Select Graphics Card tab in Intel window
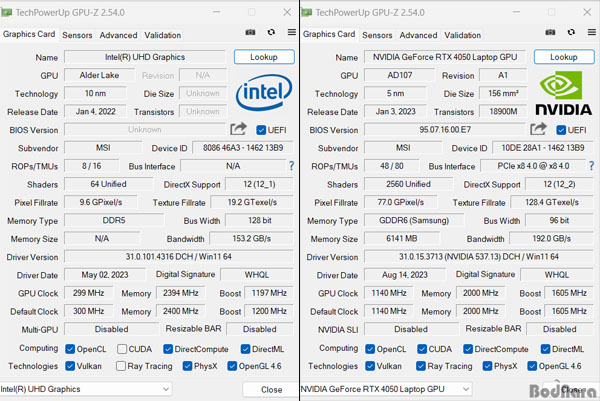600x401 pixels. (x=29, y=34)
